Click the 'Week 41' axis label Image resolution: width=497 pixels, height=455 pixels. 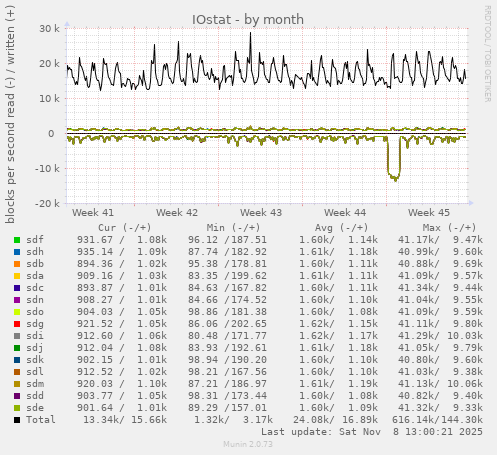click(x=93, y=213)
